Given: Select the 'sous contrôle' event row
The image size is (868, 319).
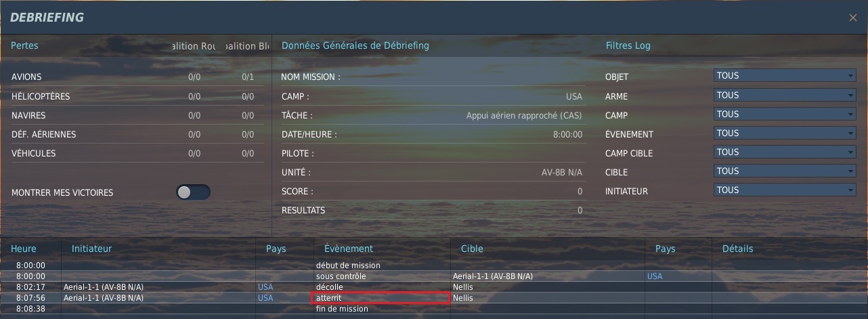Looking at the screenshot, I should (x=341, y=276).
